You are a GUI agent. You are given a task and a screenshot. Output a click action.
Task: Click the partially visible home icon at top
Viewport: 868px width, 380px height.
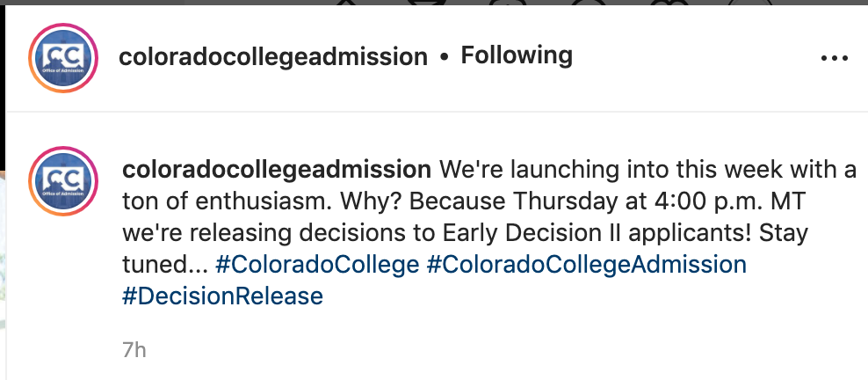pyautogui.click(x=346, y=3)
